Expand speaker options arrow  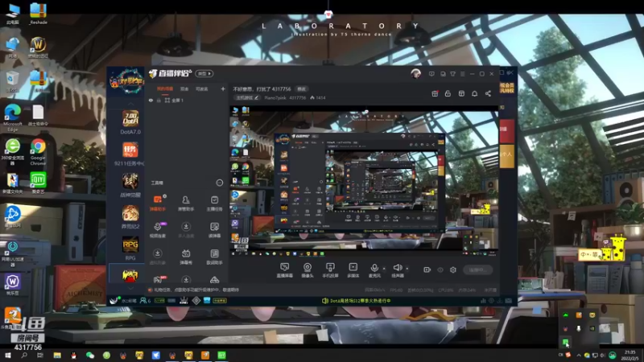[407, 269]
